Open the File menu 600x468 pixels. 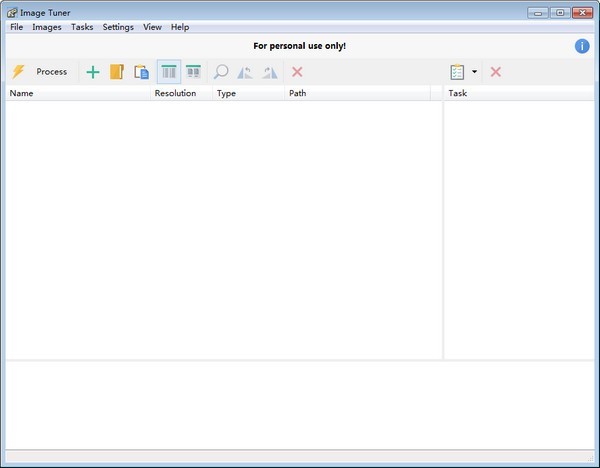(x=16, y=27)
